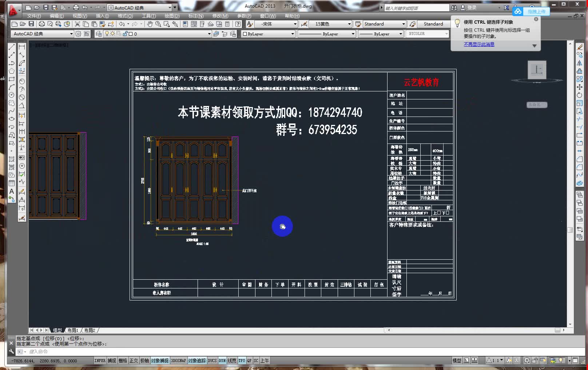Screen dimensions: 588x370
Task: Switch to the 布局1 tab
Action: tap(73, 330)
